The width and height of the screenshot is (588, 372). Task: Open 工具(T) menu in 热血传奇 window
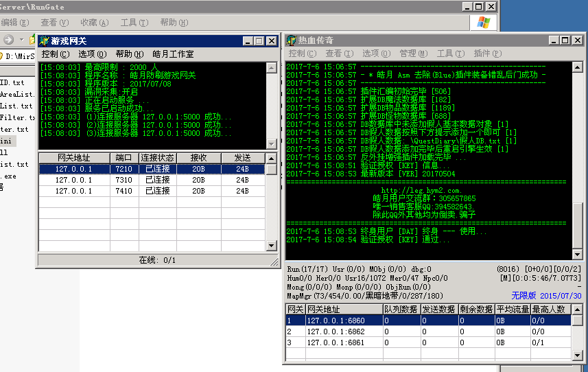[450, 54]
